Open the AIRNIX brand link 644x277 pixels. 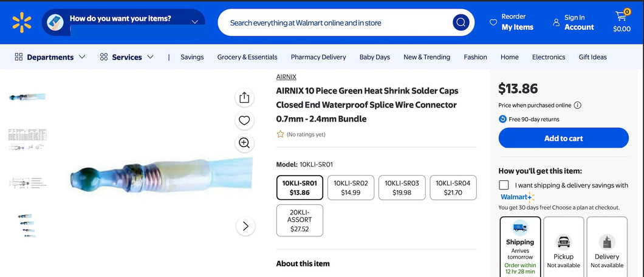286,77
